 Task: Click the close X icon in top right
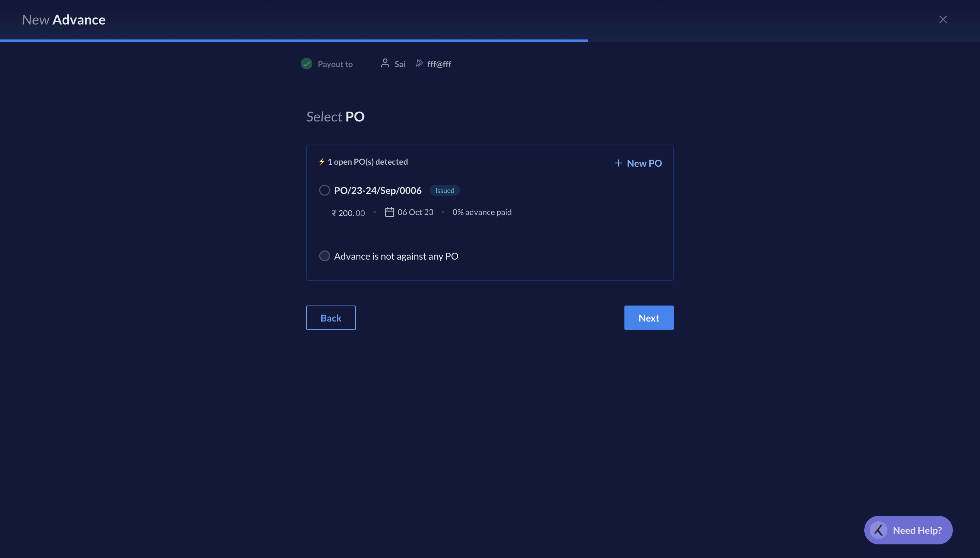[x=943, y=19]
